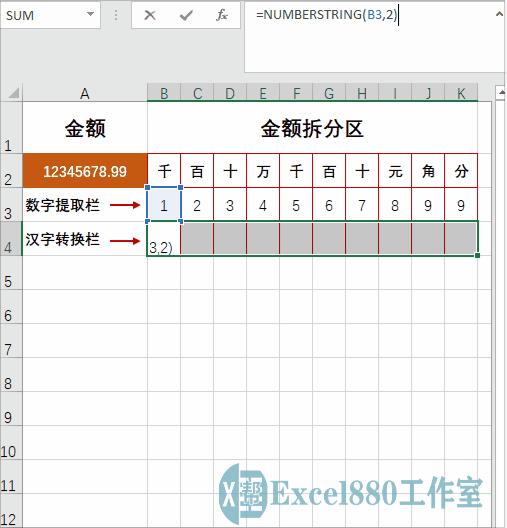The image size is (507, 528).
Task: Click cell F3 containing 5
Action: (296, 205)
